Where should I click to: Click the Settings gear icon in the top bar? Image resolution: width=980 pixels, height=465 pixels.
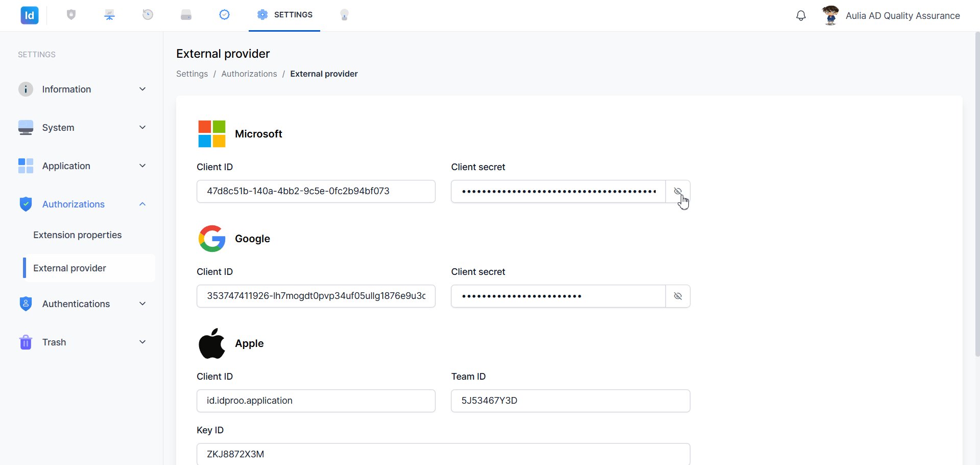tap(262, 15)
